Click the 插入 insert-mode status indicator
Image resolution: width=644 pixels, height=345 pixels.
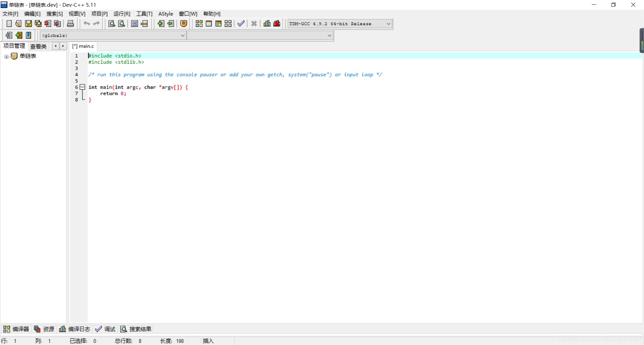[208, 341]
